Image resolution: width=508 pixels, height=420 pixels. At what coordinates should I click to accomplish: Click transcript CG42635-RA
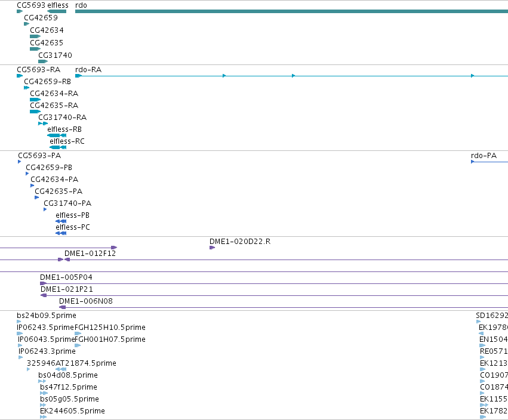click(x=54, y=106)
